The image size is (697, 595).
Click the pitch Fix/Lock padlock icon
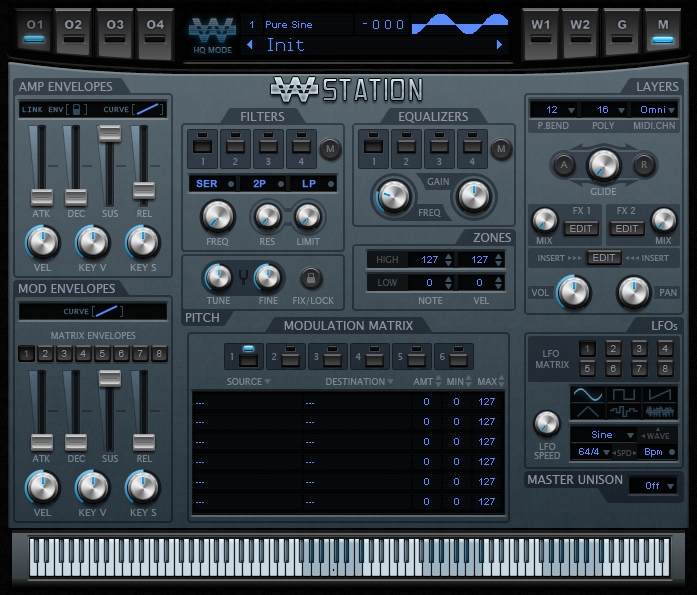point(311,278)
